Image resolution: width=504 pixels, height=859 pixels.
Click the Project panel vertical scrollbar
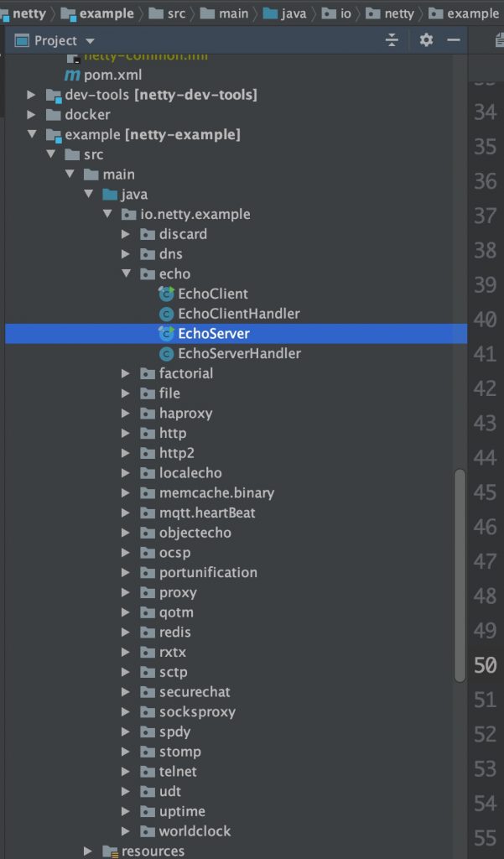tap(460, 575)
